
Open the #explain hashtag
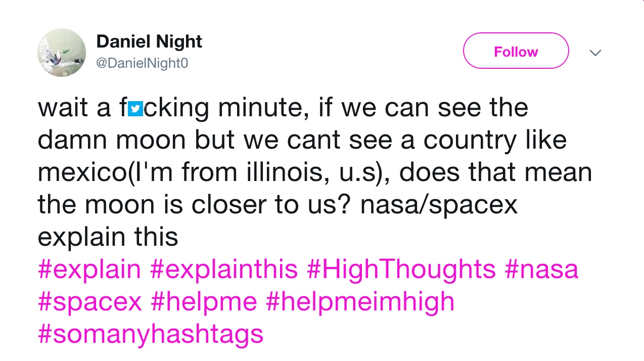(x=89, y=268)
